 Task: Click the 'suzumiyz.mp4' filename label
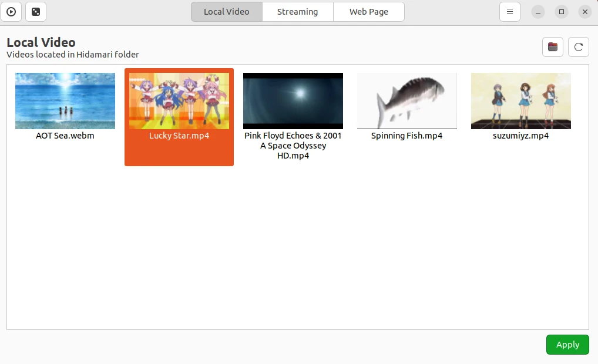pyautogui.click(x=520, y=136)
